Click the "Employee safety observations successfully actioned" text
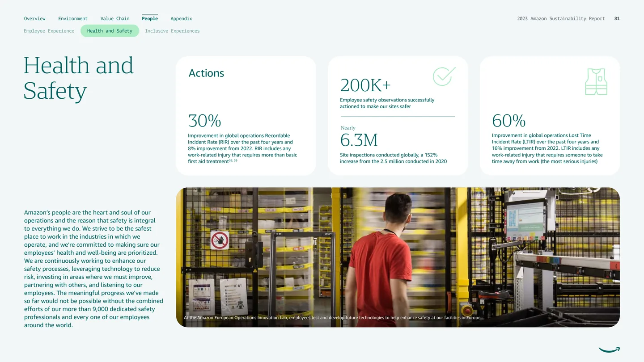 pos(387,103)
